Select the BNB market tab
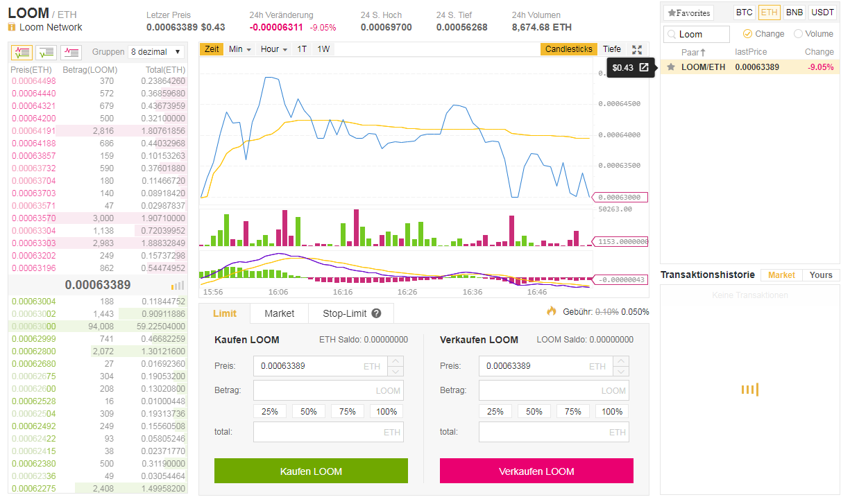The width and height of the screenshot is (850, 504). [x=794, y=12]
